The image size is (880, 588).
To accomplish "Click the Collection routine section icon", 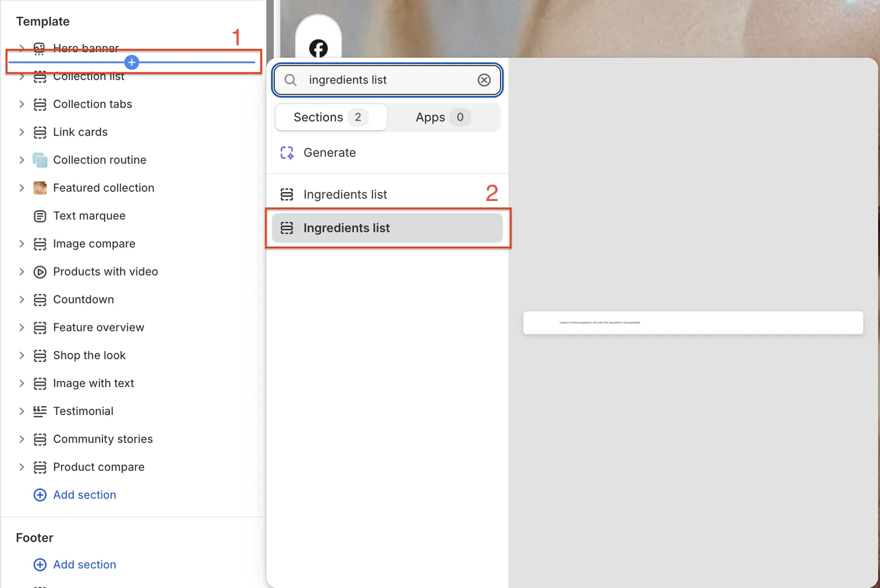I will (40, 160).
